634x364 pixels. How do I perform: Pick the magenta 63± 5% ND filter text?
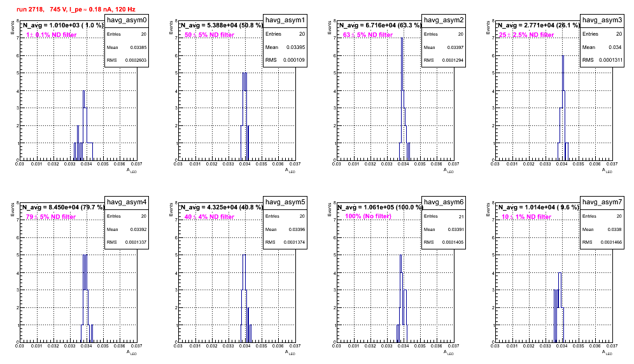(x=368, y=35)
